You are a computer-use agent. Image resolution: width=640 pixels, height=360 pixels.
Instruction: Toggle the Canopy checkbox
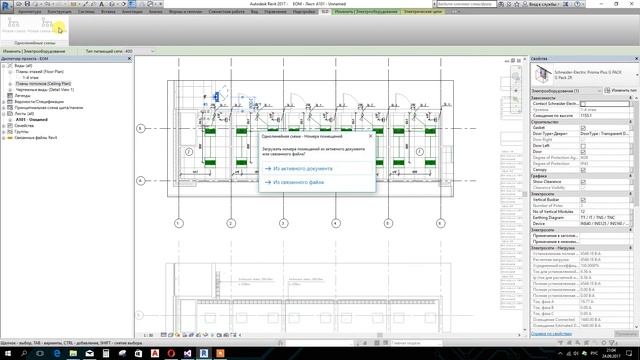point(583,170)
